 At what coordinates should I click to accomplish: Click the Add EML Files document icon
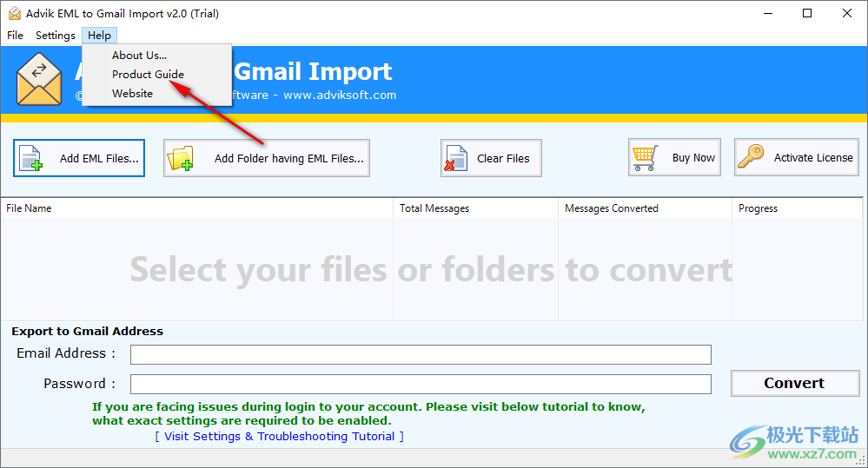pyautogui.click(x=30, y=158)
